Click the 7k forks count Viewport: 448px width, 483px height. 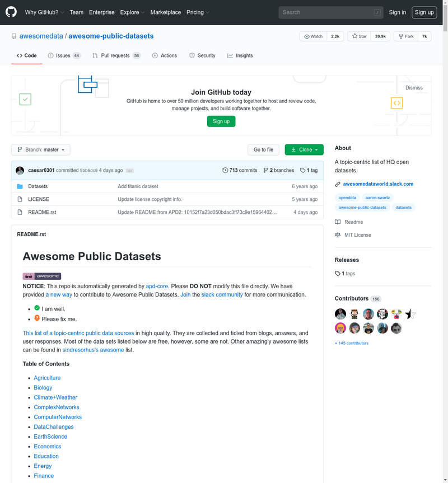pos(424,36)
